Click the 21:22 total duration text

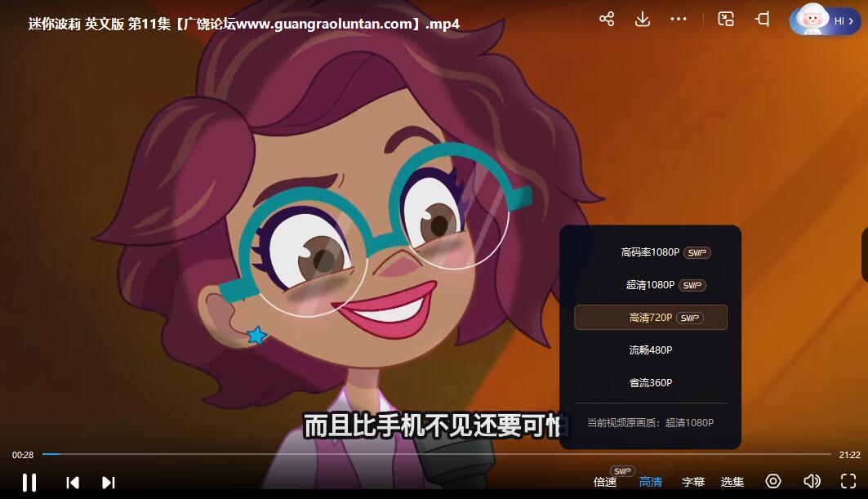point(850,455)
